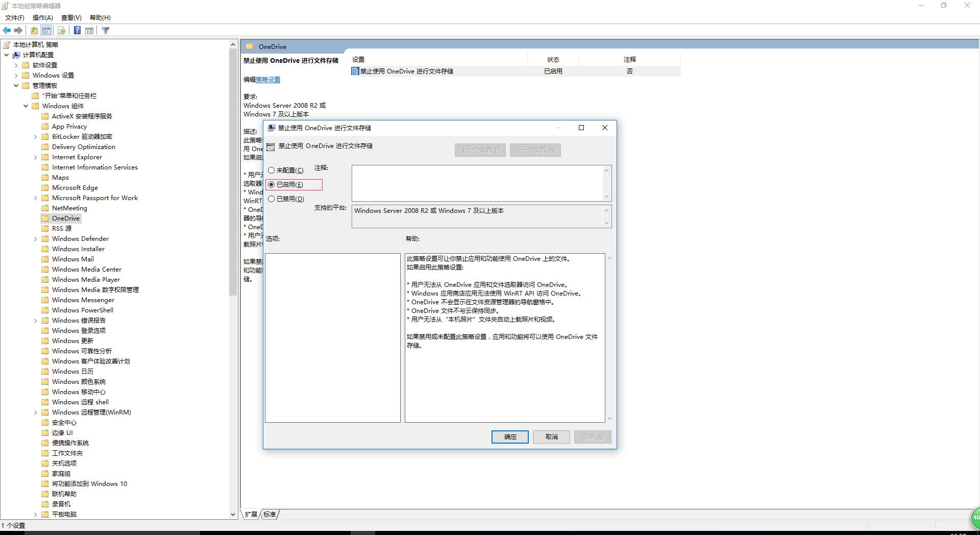This screenshot has height=535, width=980.
Task: Open the 操作(A) menu
Action: pyautogui.click(x=43, y=18)
